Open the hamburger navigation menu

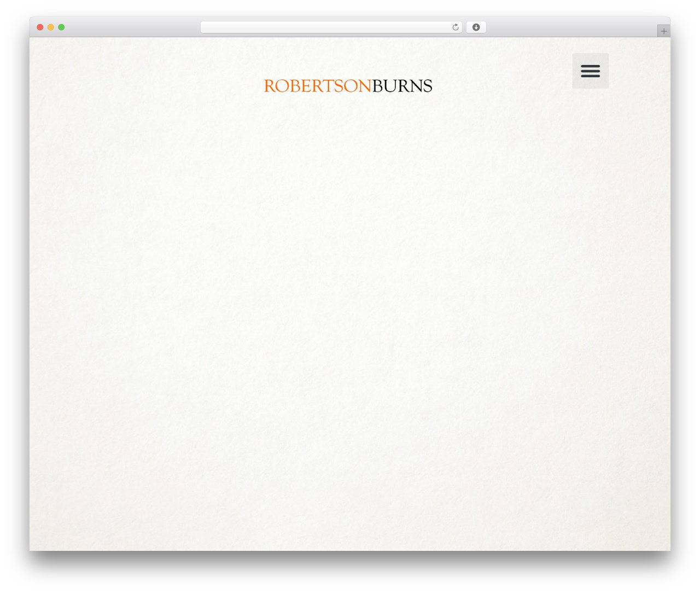[590, 71]
